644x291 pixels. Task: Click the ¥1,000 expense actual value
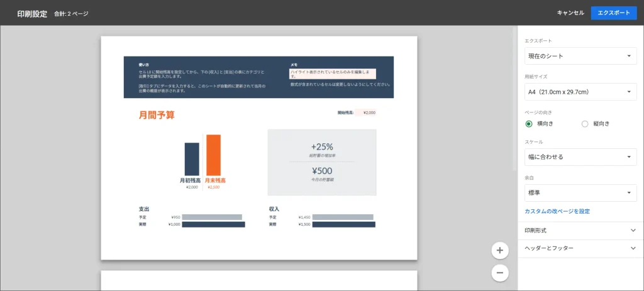[174, 224]
